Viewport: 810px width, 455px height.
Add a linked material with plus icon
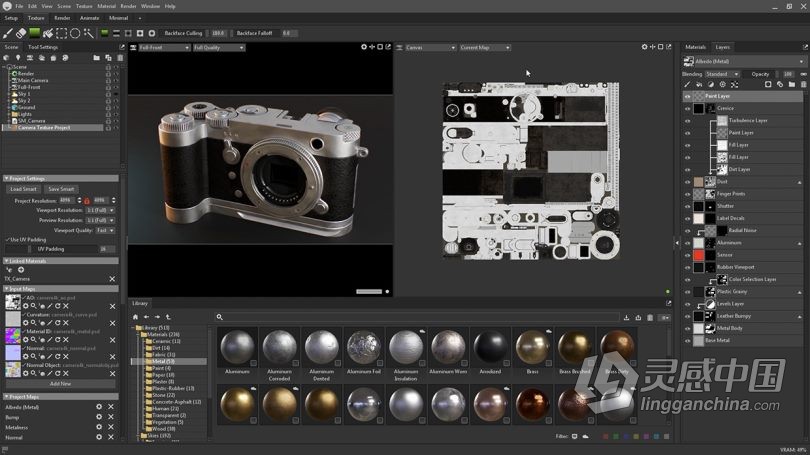21,270
